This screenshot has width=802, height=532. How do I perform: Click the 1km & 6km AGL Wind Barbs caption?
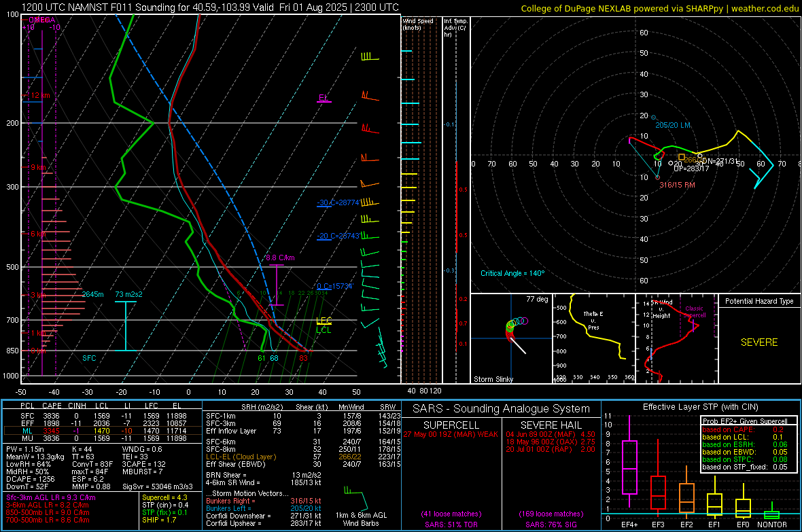coord(361,519)
